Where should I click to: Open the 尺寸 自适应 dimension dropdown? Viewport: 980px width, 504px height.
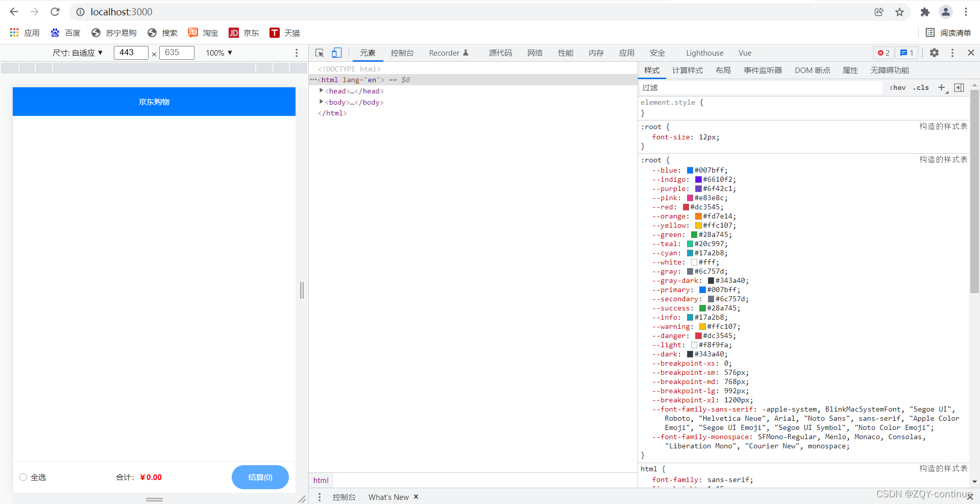(x=78, y=53)
